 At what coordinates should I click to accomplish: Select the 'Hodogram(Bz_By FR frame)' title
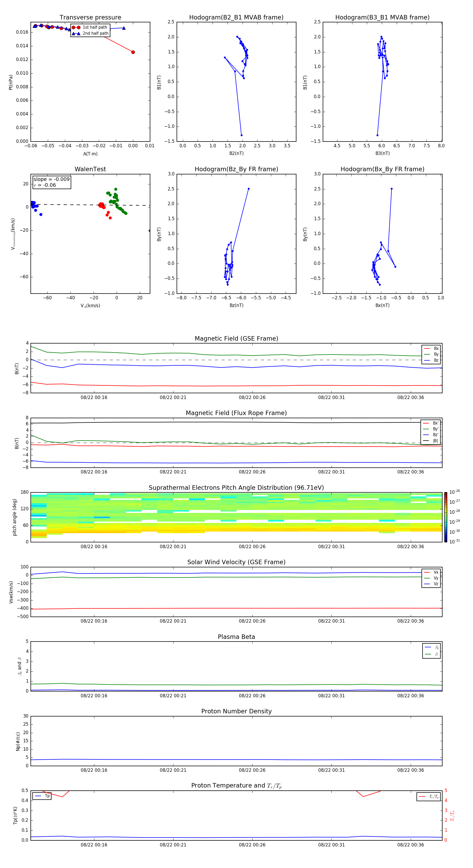click(x=236, y=169)
